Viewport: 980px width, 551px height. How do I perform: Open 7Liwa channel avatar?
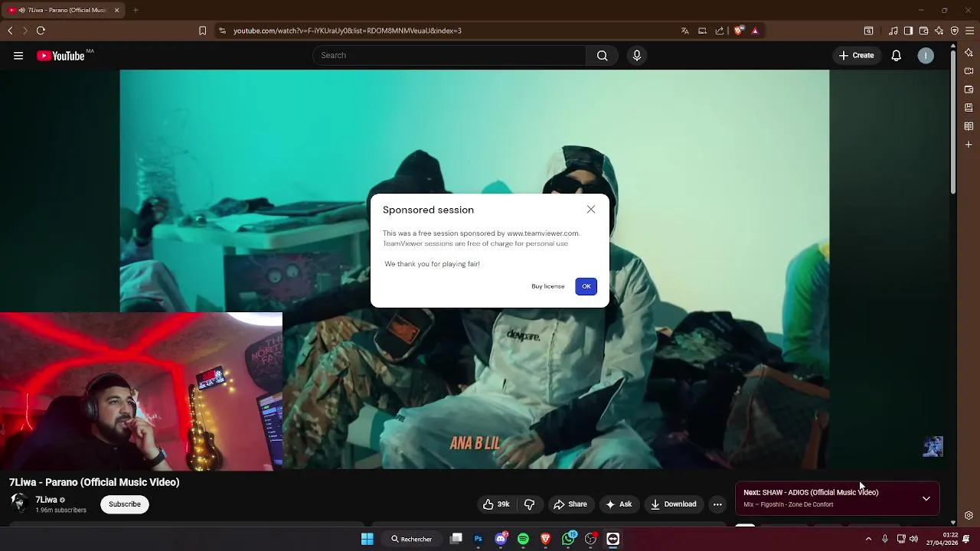coord(19,504)
